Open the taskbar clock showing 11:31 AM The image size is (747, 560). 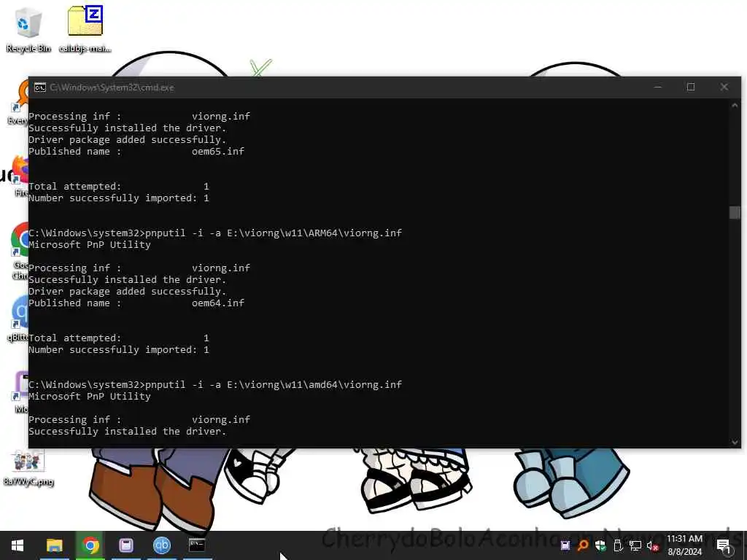click(684, 545)
